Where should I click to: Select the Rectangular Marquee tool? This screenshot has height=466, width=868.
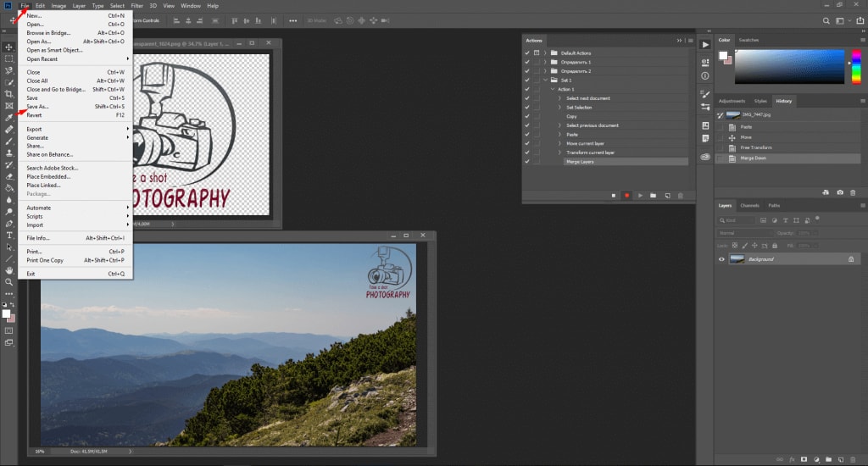click(x=8, y=58)
